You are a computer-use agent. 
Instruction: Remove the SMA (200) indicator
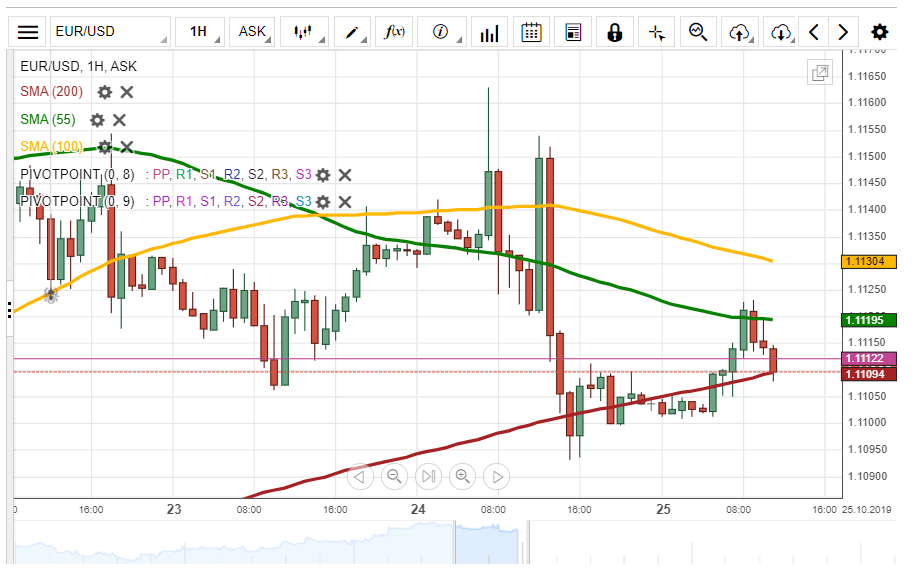[x=127, y=92]
